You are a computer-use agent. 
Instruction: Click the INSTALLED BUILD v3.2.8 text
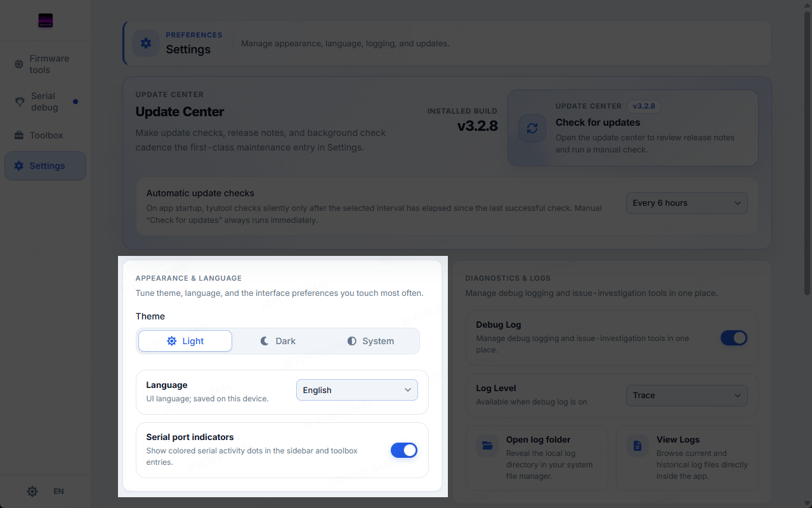click(x=462, y=120)
